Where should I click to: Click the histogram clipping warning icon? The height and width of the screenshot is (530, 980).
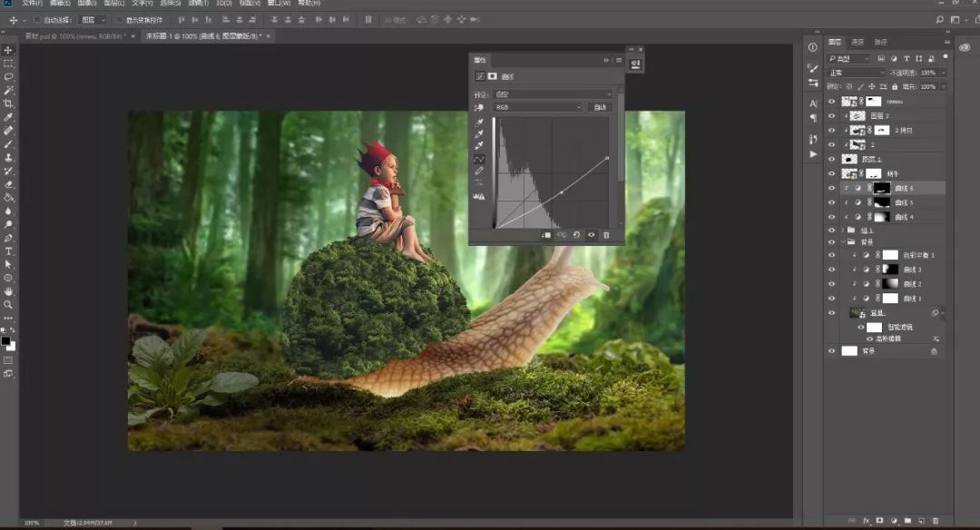(479, 196)
